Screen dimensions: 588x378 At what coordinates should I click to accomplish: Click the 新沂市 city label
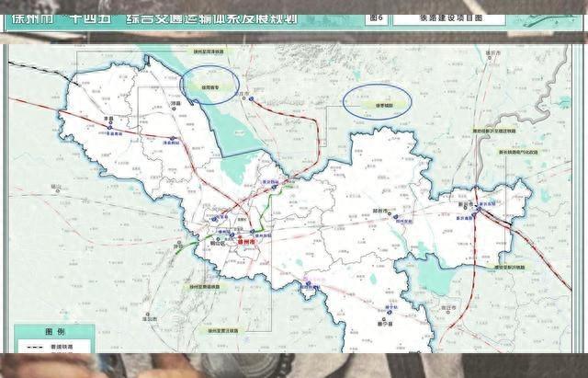tap(464, 204)
